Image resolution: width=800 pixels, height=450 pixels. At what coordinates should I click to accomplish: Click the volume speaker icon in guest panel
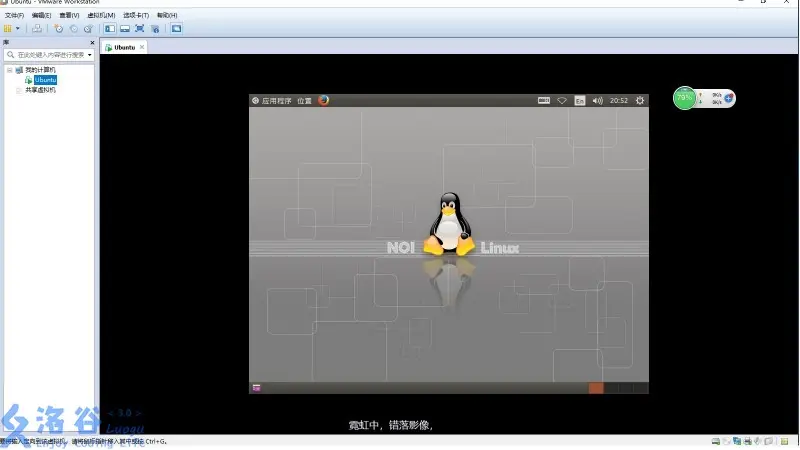point(597,100)
